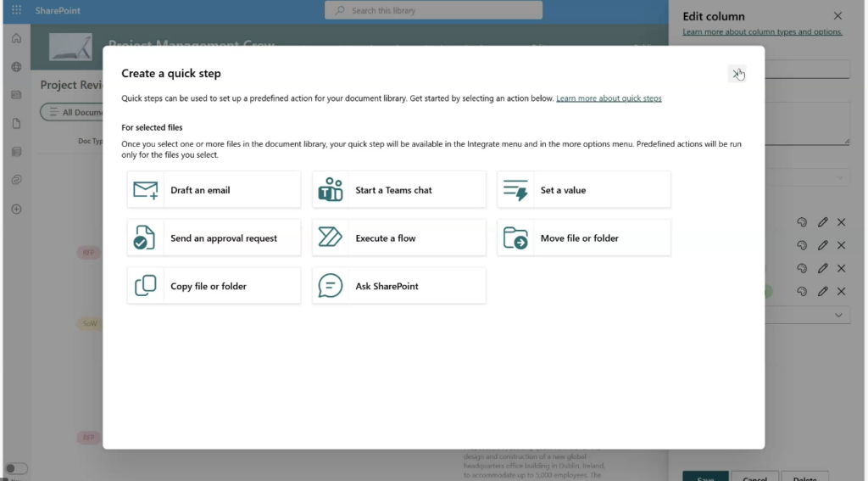The height and width of the screenshot is (481, 868).
Task: Follow the Learn more about column types link
Action: tap(762, 32)
